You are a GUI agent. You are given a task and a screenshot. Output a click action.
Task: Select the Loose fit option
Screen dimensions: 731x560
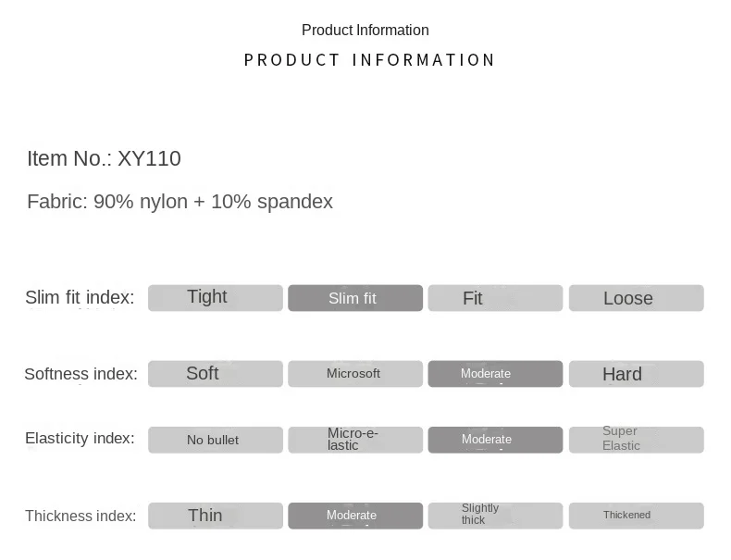[636, 298]
